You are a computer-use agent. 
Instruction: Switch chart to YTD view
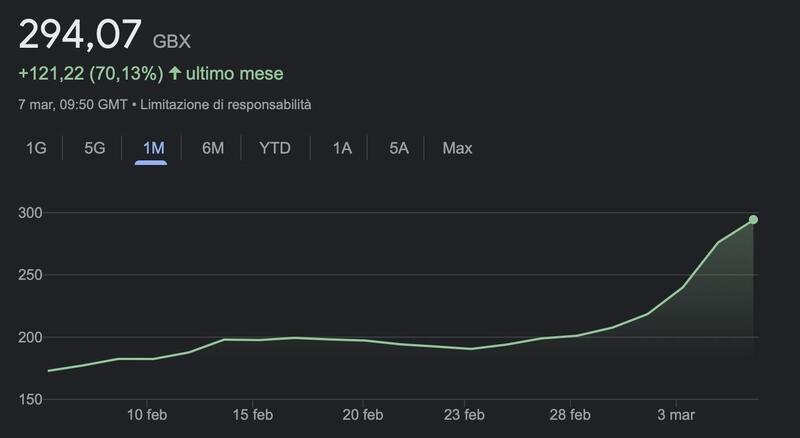click(x=275, y=148)
